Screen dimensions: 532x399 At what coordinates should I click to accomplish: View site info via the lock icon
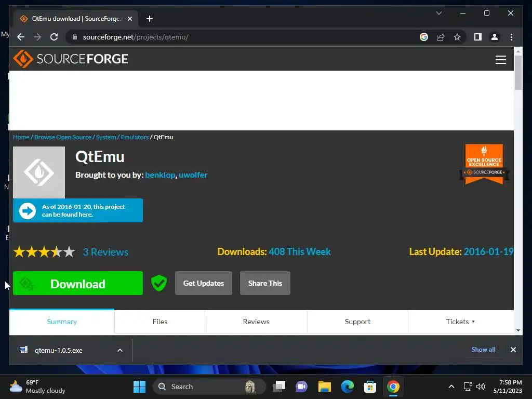(x=75, y=37)
